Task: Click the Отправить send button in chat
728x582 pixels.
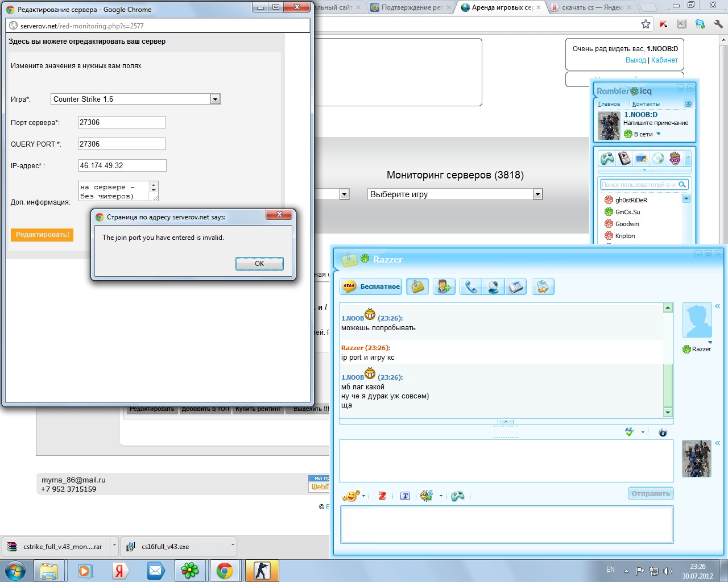Action: [651, 493]
